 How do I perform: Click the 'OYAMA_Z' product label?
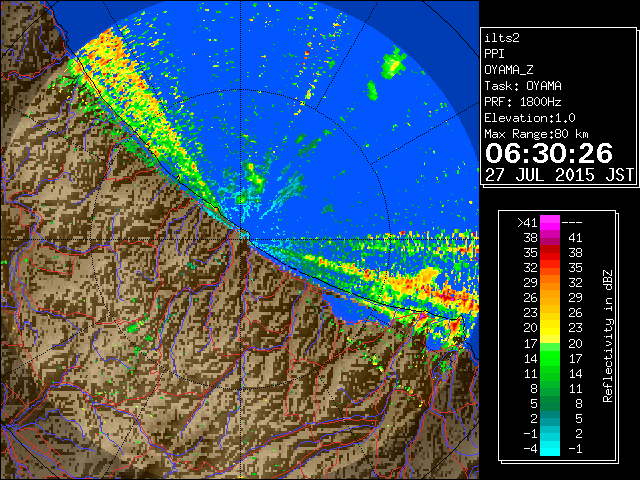pos(509,70)
